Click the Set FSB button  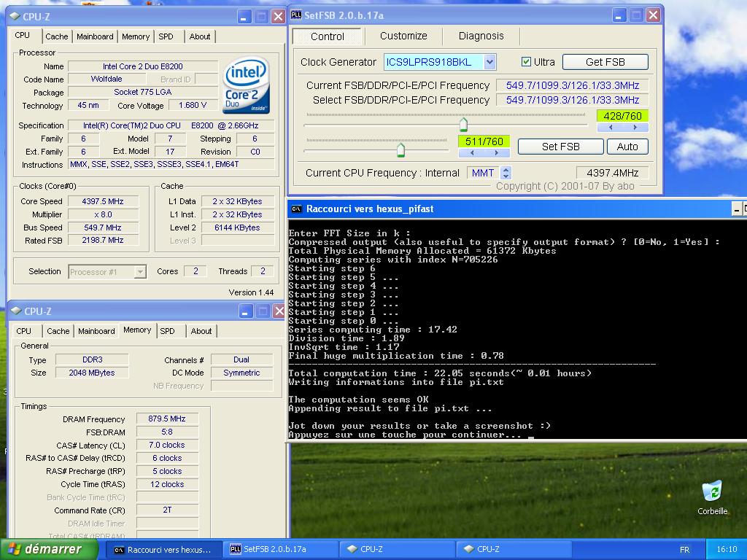[561, 147]
